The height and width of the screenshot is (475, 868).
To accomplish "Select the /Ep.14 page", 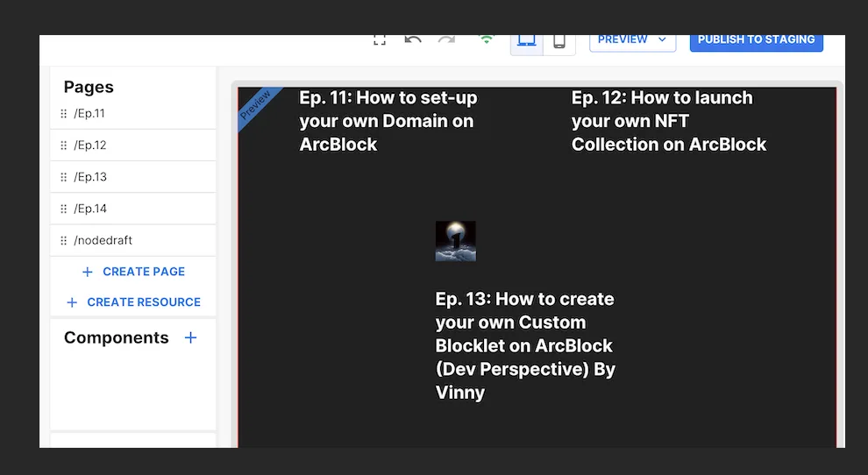I will click(133, 209).
